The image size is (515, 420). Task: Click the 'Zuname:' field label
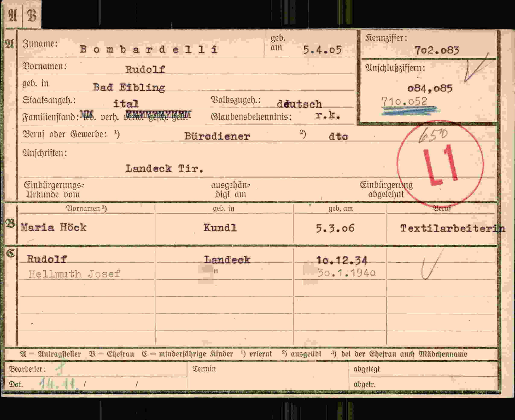tap(40, 44)
